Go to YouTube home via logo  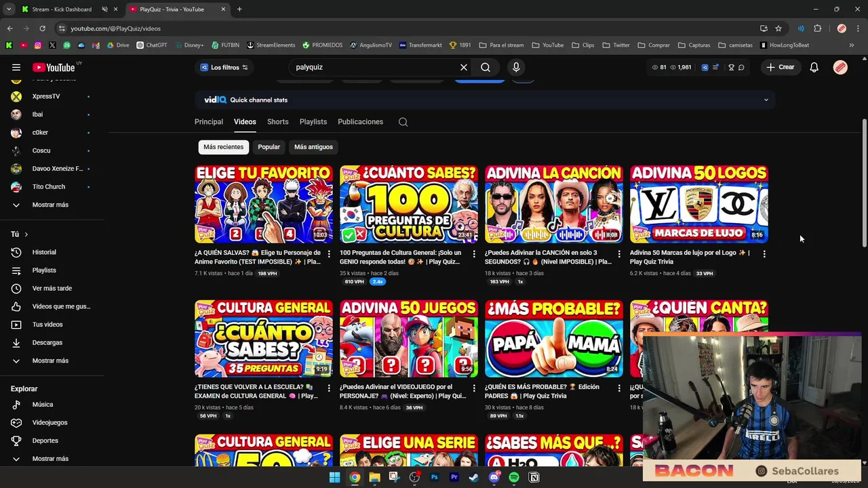click(54, 67)
